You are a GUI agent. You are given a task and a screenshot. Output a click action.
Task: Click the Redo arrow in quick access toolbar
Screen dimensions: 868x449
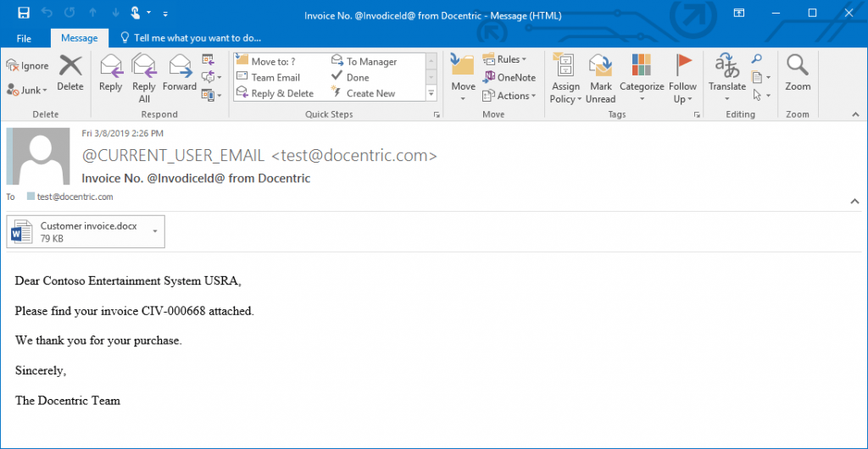[x=70, y=14]
